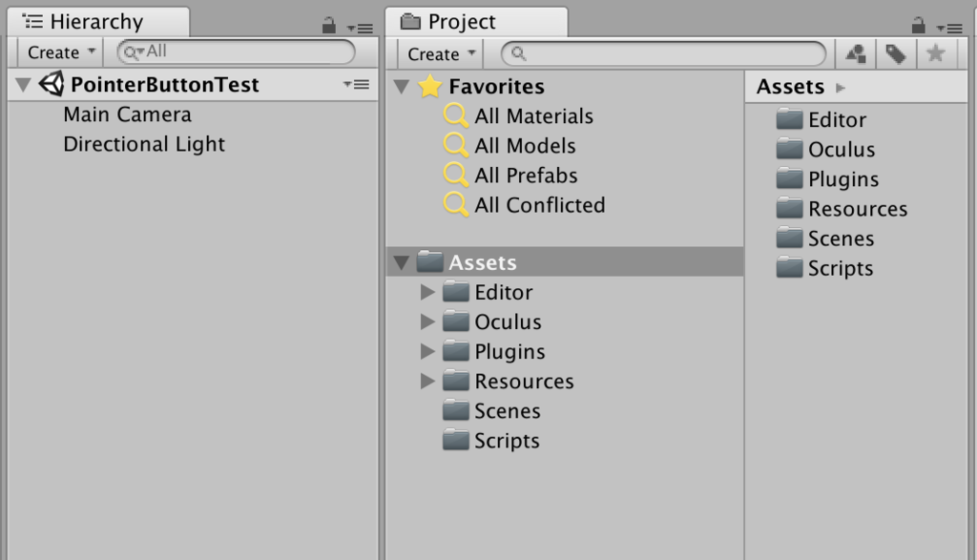Click the Oculus folder icon in right pane

pos(789,149)
